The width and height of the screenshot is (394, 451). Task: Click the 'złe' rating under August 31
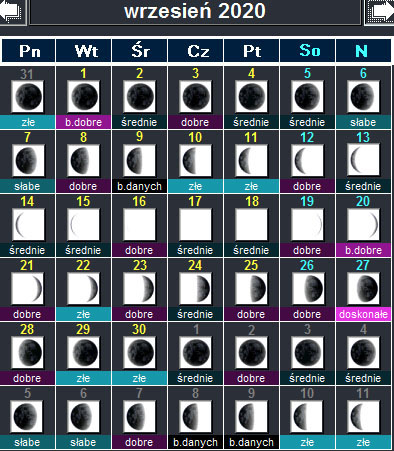click(27, 122)
